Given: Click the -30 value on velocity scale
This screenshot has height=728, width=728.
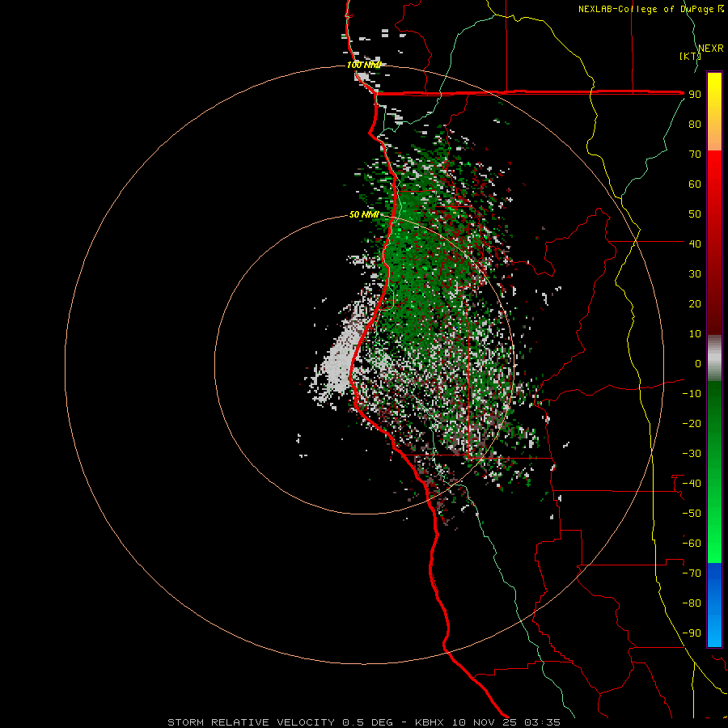Looking at the screenshot, I should pyautogui.click(x=692, y=454).
